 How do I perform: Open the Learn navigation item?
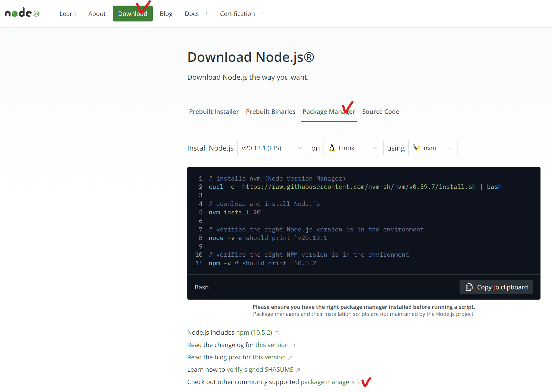(68, 14)
